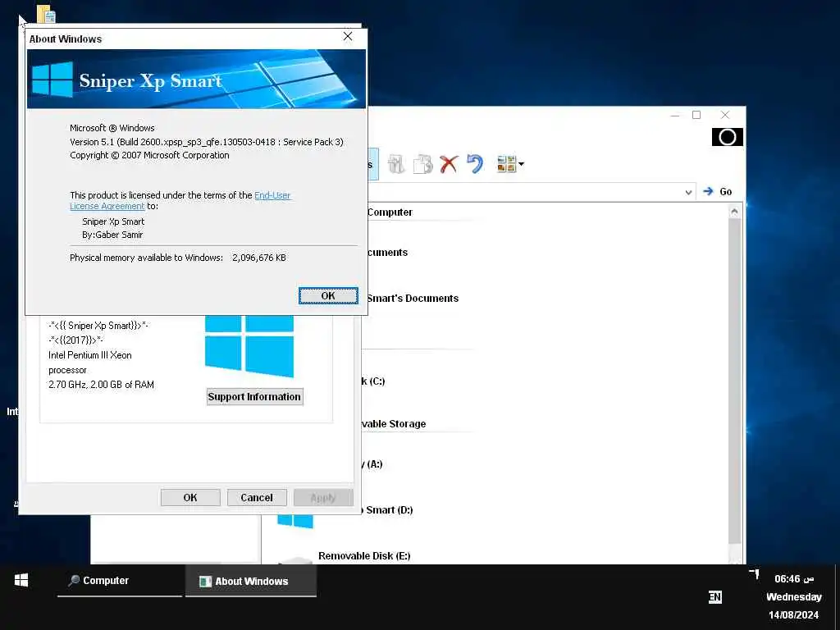Select the (A:) floppy drive
Image resolution: width=840 pixels, height=630 pixels.
click(374, 464)
